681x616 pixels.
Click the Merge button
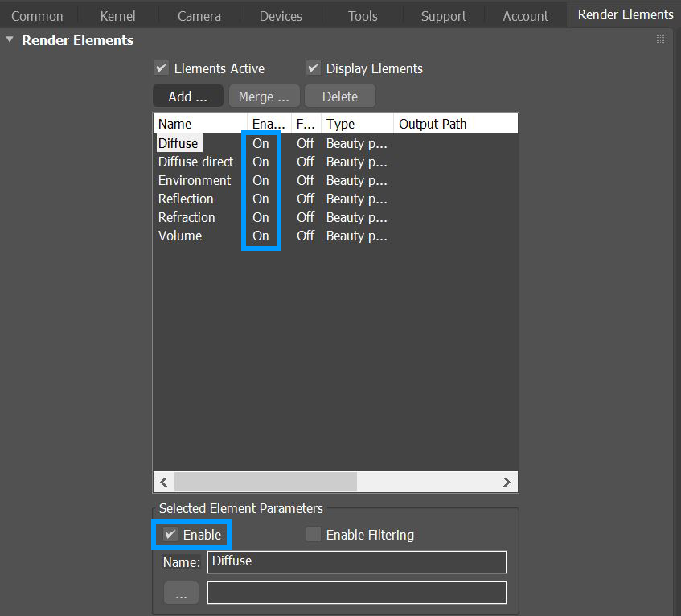(x=264, y=96)
